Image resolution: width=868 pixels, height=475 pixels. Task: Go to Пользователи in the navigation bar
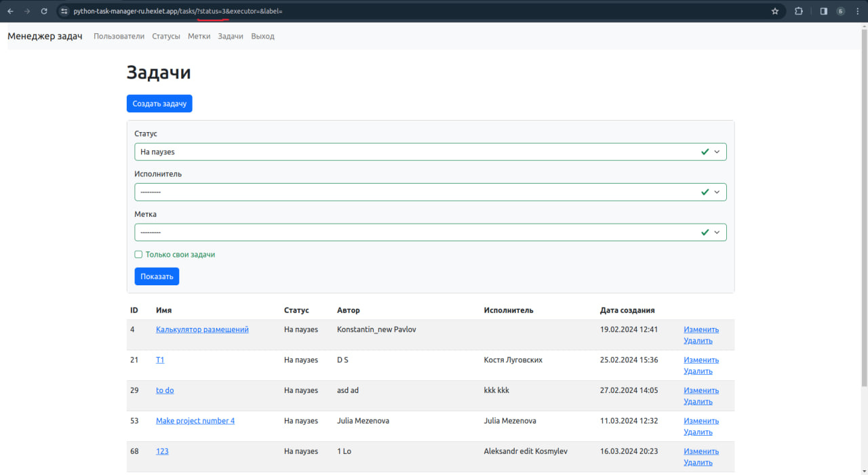119,36
